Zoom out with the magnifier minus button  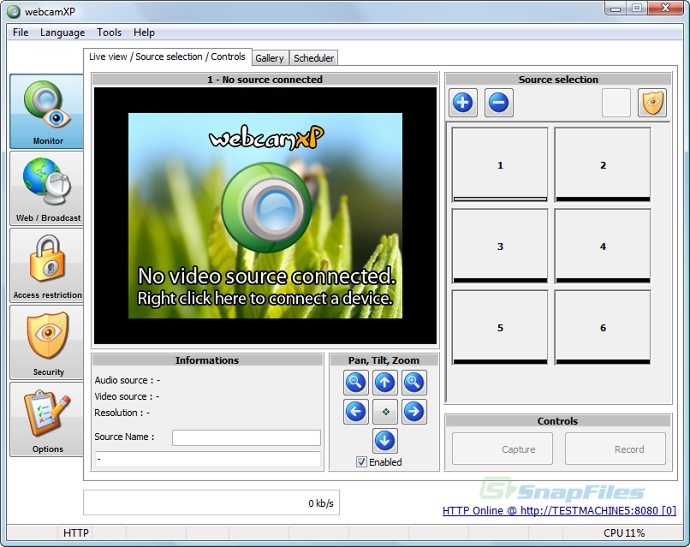[x=356, y=382]
